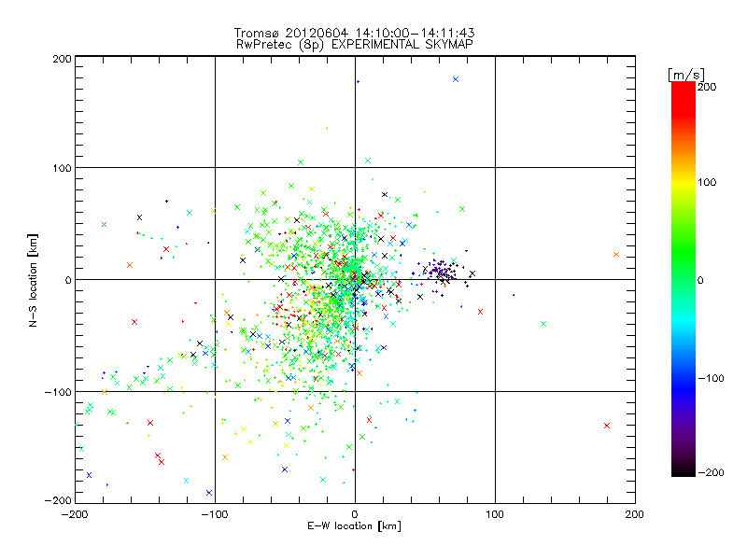747x560 pixels.
Task: Click the x-axis tick label '-100'
Action: (215, 514)
